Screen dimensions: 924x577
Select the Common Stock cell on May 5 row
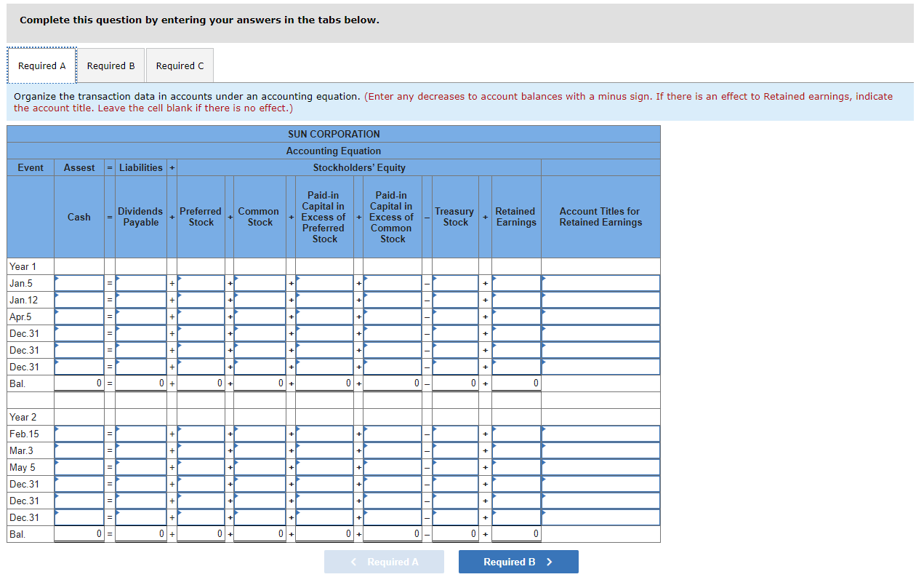[x=260, y=467]
